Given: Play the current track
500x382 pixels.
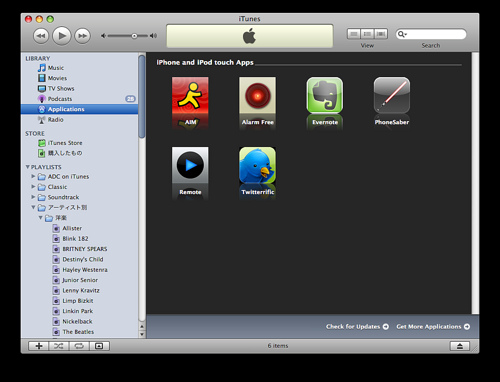Looking at the screenshot, I should [x=62, y=36].
